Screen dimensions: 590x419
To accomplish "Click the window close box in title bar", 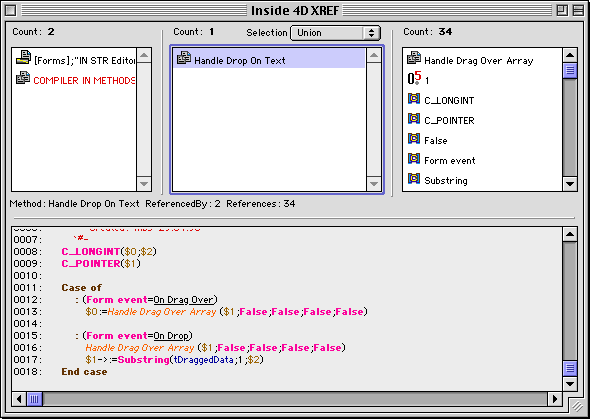I will pos(11,10).
